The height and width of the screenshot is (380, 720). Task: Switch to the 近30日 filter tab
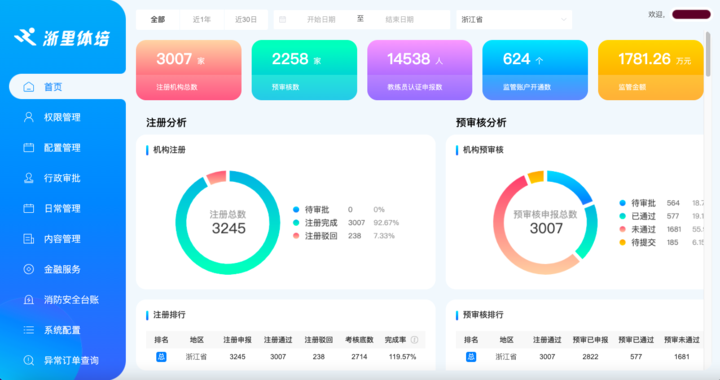click(246, 20)
